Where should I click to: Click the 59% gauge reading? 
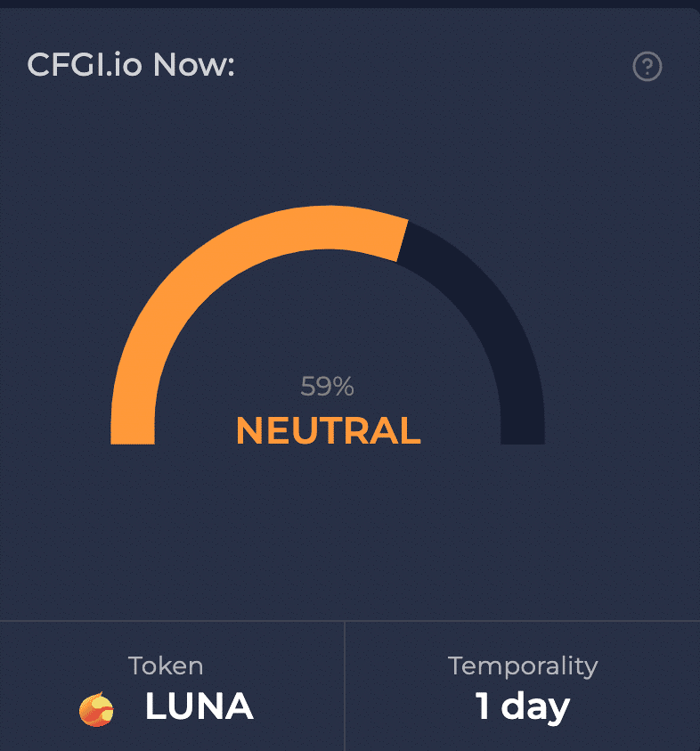[x=327, y=386]
